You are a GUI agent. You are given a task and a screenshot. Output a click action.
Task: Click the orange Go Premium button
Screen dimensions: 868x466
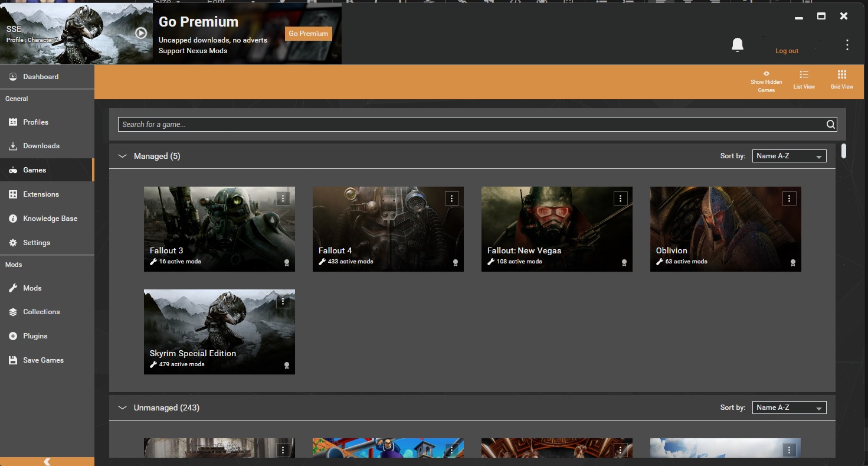(x=309, y=34)
